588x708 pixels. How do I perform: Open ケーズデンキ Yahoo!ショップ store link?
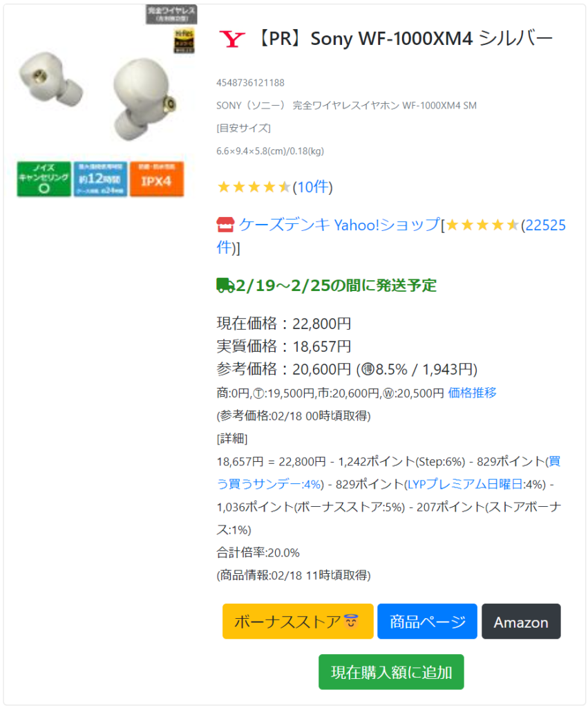(339, 225)
